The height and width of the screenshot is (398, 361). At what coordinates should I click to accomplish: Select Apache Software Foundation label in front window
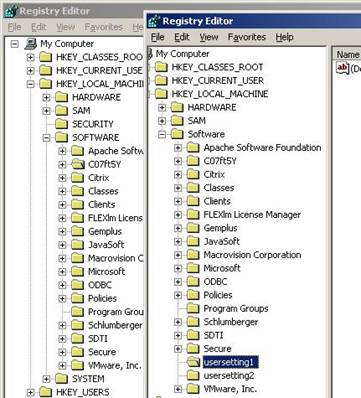pos(262,148)
